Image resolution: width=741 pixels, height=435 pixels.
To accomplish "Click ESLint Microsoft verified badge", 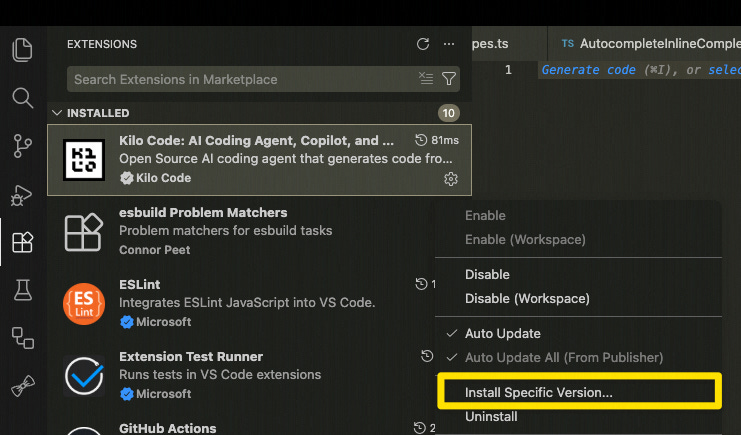I will coord(127,322).
